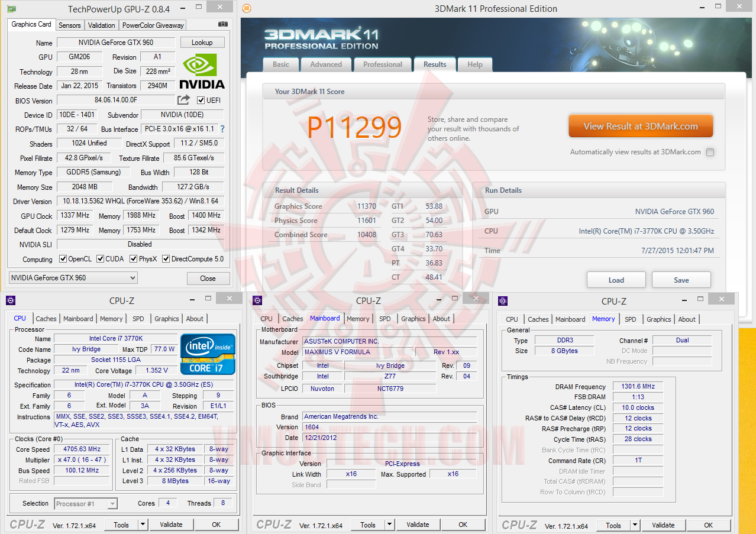
Task: Click the CAS# Latency value 10.0 clocks
Action: coord(638,407)
